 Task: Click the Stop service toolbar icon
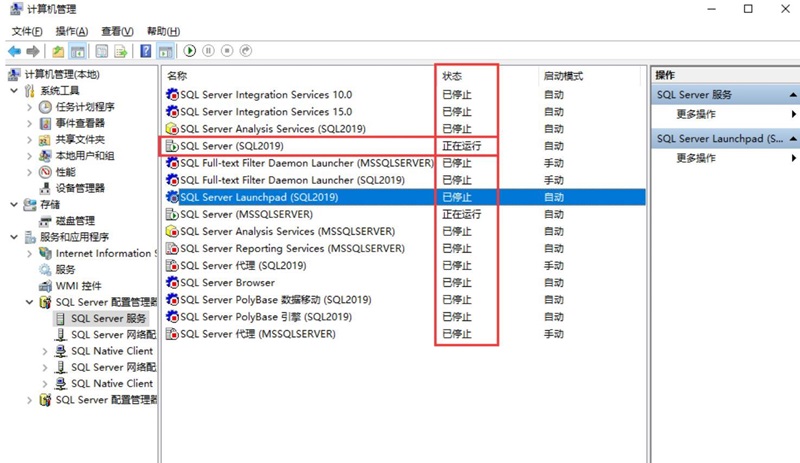click(x=227, y=51)
